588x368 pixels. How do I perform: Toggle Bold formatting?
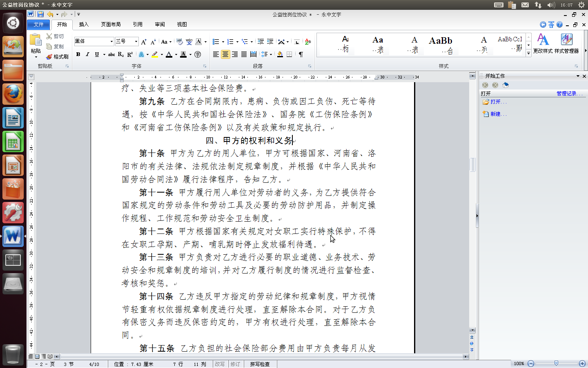78,54
